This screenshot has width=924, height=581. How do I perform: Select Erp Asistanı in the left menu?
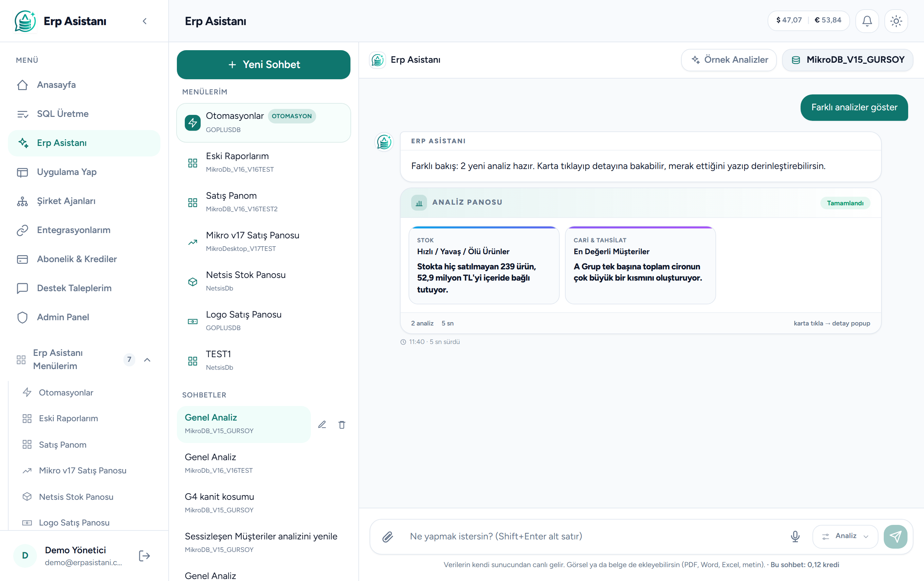pos(84,143)
